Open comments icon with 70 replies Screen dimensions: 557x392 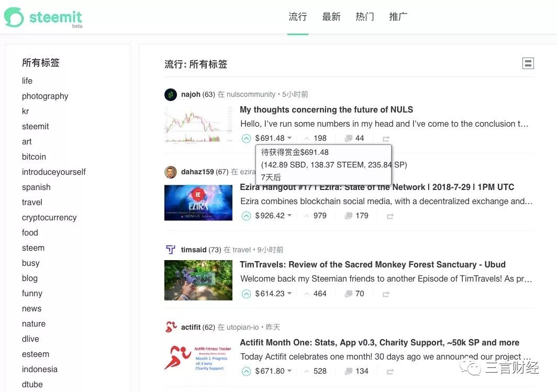pos(349,294)
